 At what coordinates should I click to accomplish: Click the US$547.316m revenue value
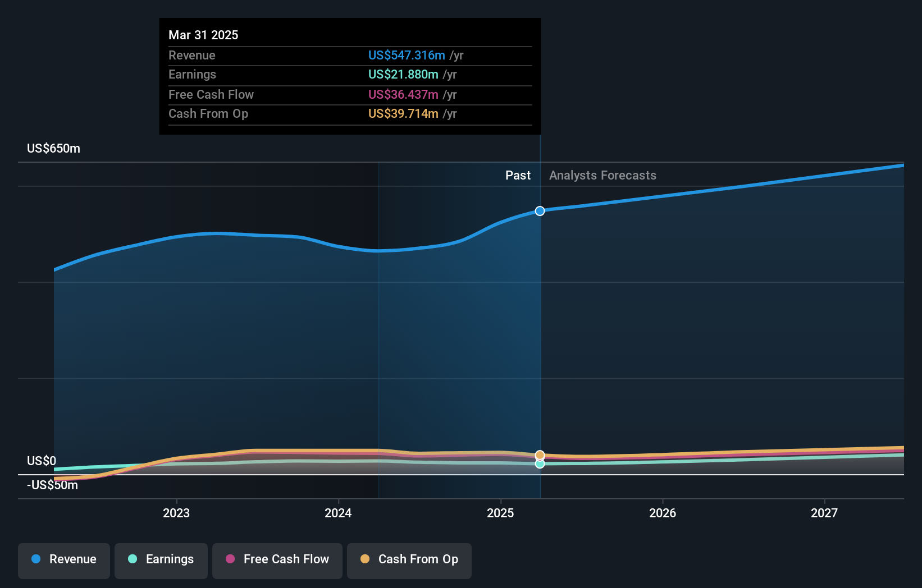[407, 56]
